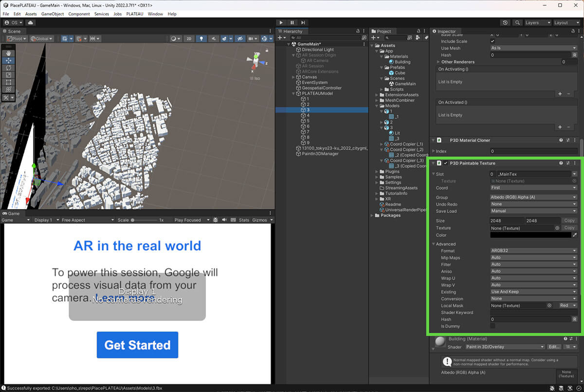Screen dimensions: 584x392
Task: Click the Color field swatch
Action: point(530,235)
